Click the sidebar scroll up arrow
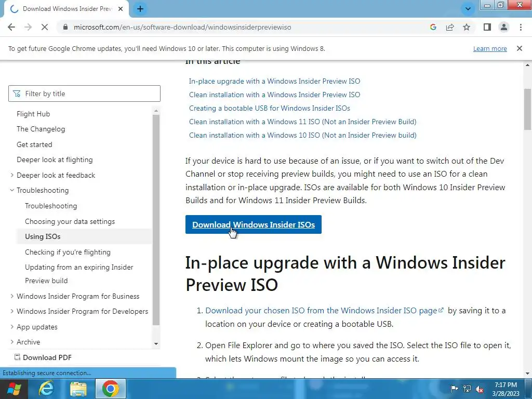The image size is (532, 399). (x=156, y=111)
